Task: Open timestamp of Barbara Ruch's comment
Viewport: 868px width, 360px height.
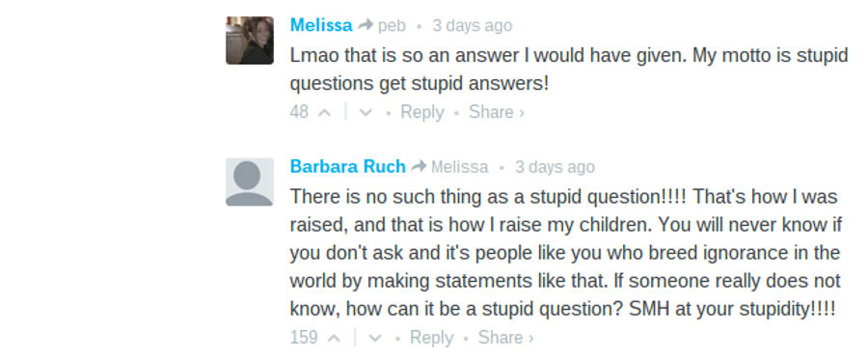Action: point(555,167)
